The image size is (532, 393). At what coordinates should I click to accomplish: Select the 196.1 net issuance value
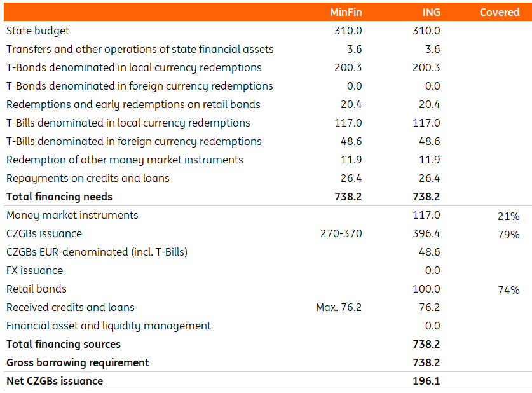coord(426,381)
